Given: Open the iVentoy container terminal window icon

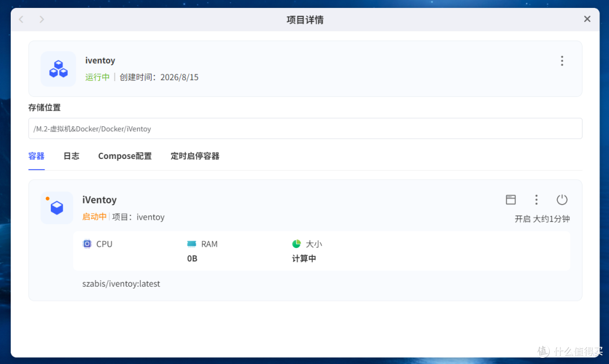Looking at the screenshot, I should (511, 199).
